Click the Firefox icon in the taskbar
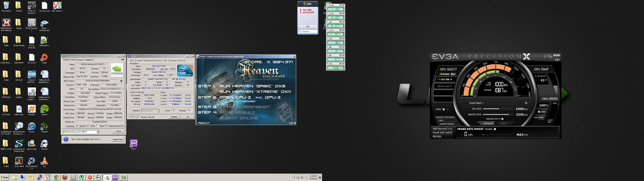644x181 pixels. (x=65, y=177)
